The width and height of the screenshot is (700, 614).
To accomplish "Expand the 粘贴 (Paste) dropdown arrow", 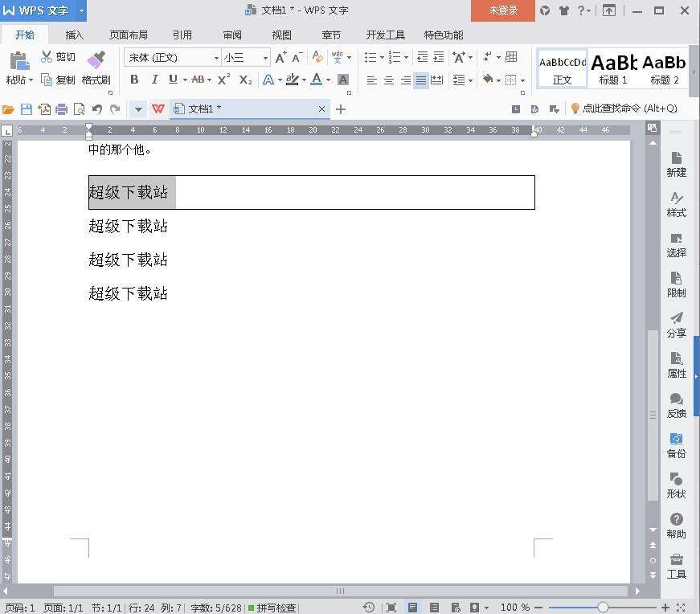I will [x=31, y=80].
